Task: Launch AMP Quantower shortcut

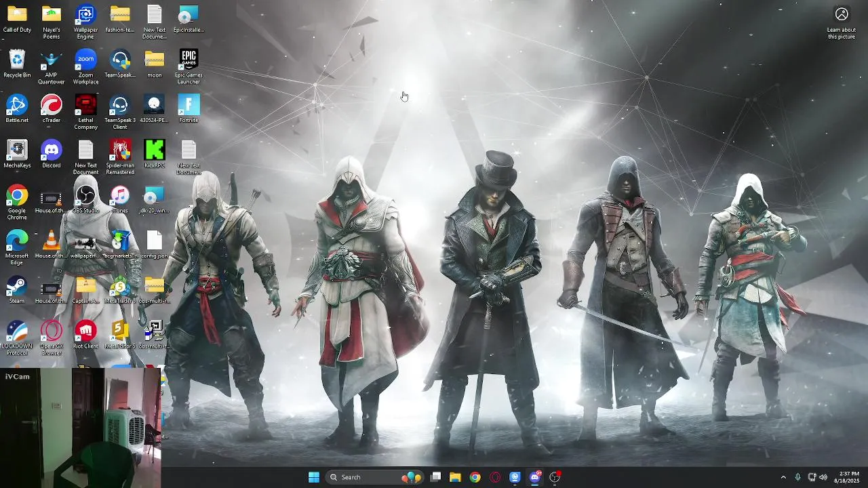Action: click(x=52, y=68)
